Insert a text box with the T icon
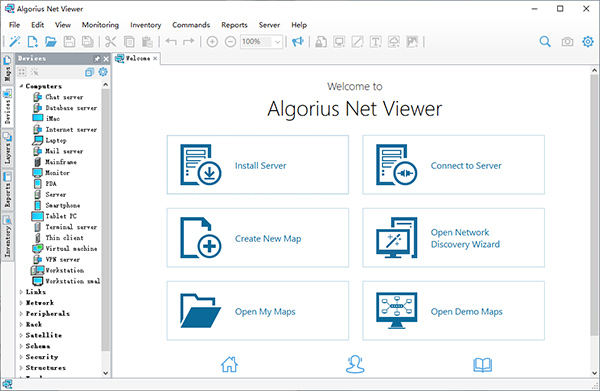This screenshot has height=391, width=600. pos(376,41)
